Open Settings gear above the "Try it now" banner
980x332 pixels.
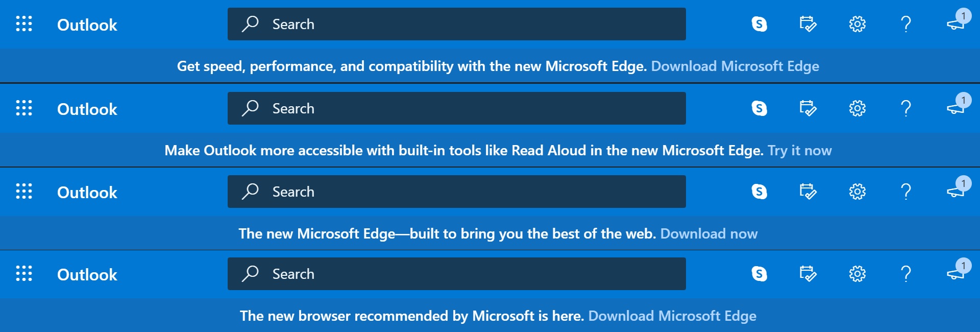click(x=857, y=108)
